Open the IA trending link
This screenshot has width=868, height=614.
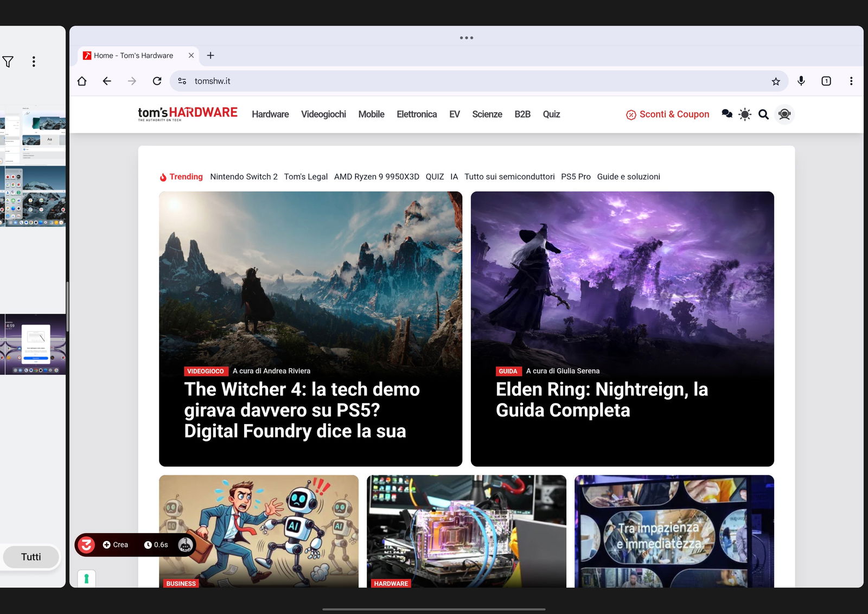pos(454,177)
